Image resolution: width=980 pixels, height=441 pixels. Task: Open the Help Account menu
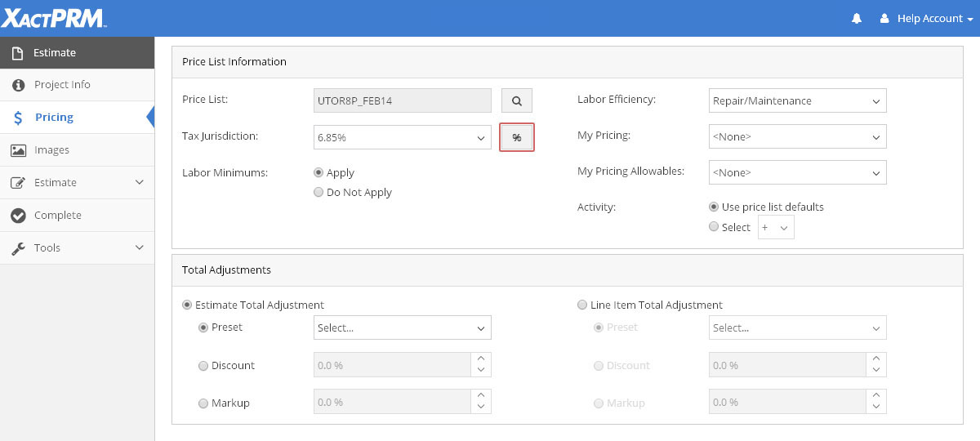(929, 19)
